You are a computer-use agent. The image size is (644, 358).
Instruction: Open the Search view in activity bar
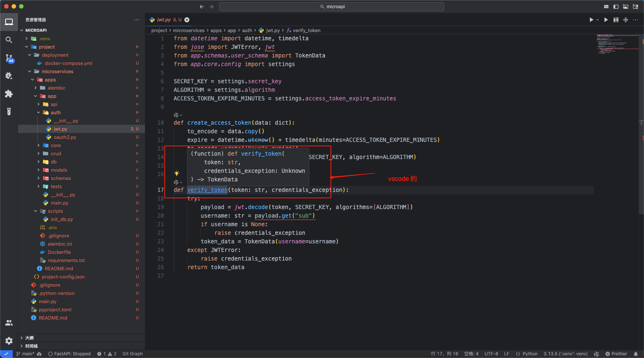[9, 40]
